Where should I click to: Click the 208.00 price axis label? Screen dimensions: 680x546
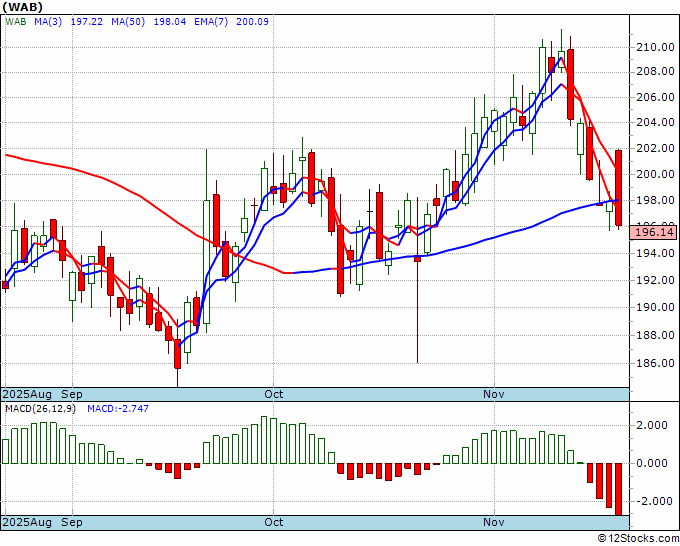pos(655,72)
